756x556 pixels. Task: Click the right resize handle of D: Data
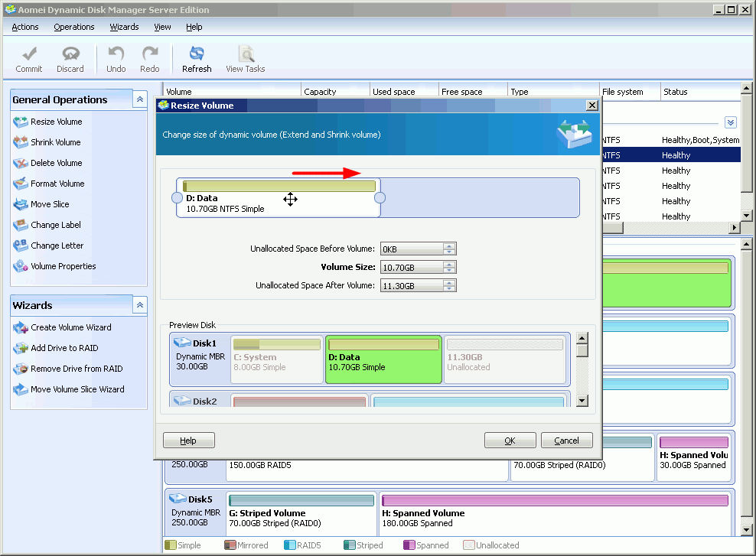coord(380,198)
